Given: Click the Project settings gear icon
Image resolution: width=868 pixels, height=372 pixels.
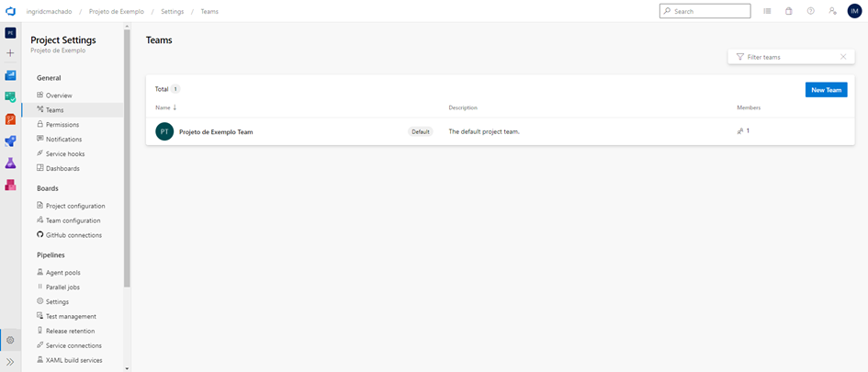Looking at the screenshot, I should pyautogui.click(x=10, y=340).
